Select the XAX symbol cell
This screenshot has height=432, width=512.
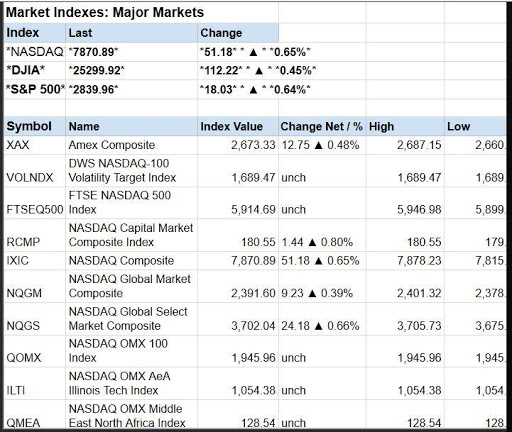point(35,145)
